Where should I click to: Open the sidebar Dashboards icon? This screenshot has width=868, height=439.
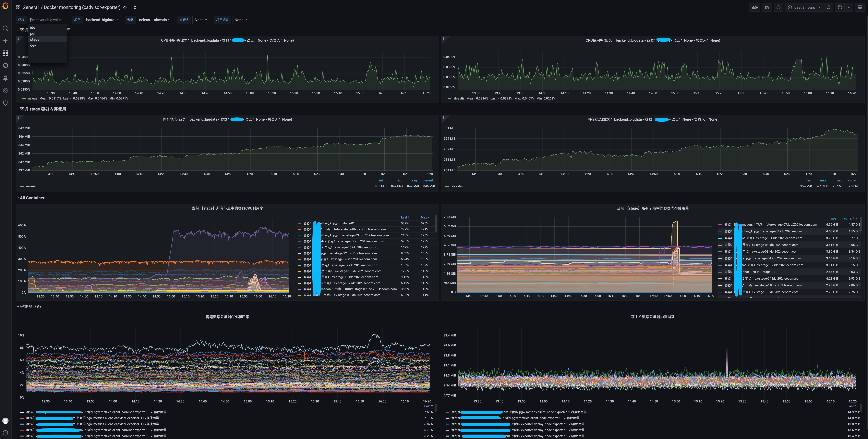pyautogui.click(x=5, y=53)
